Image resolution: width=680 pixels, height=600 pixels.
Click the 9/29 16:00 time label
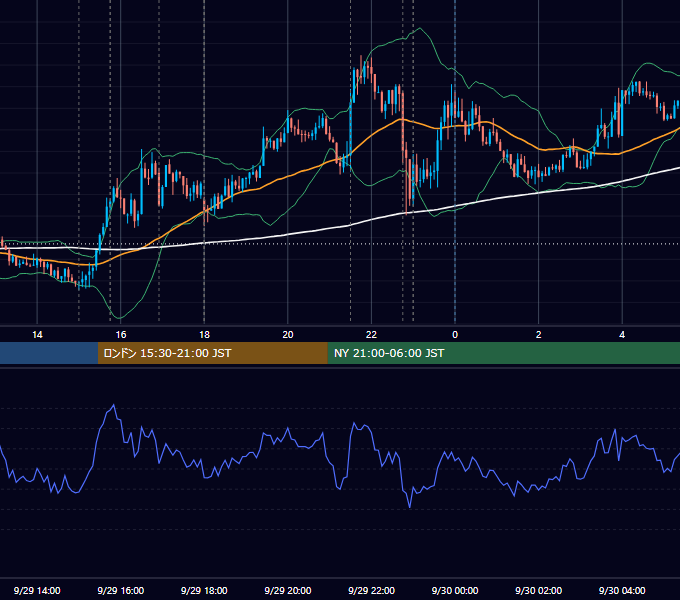[121, 590]
